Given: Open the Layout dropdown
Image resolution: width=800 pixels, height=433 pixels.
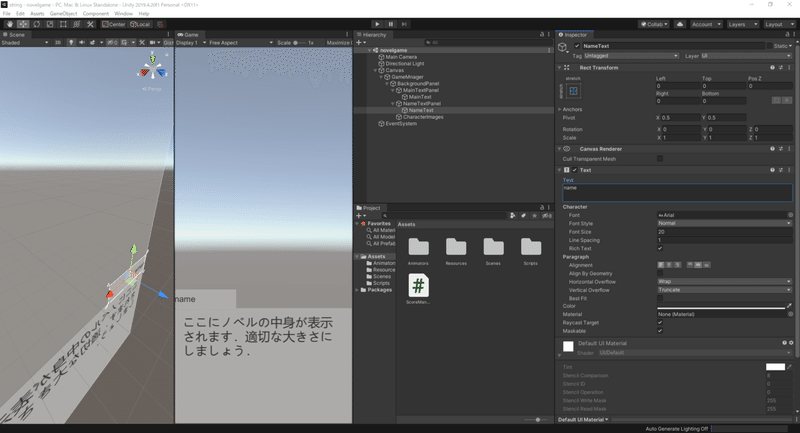Looking at the screenshot, I should 779,24.
